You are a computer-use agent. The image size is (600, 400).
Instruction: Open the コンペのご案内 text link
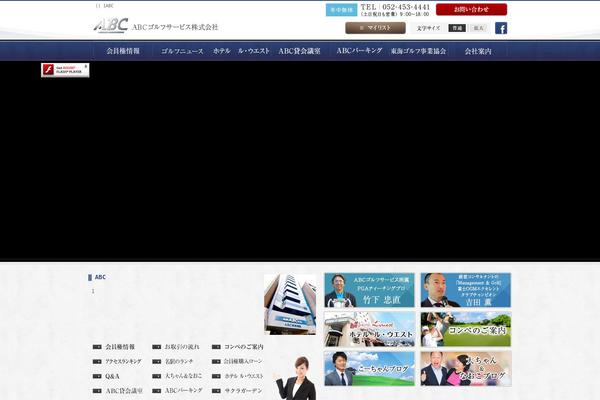[244, 347]
